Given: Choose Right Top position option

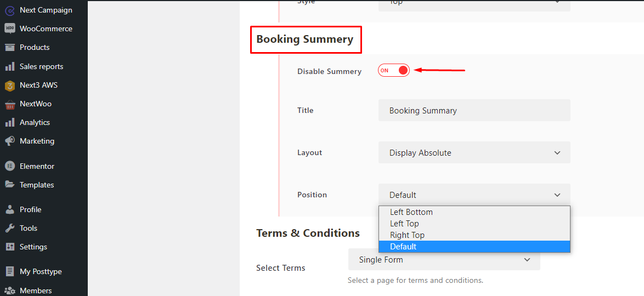Looking at the screenshot, I should click(407, 235).
